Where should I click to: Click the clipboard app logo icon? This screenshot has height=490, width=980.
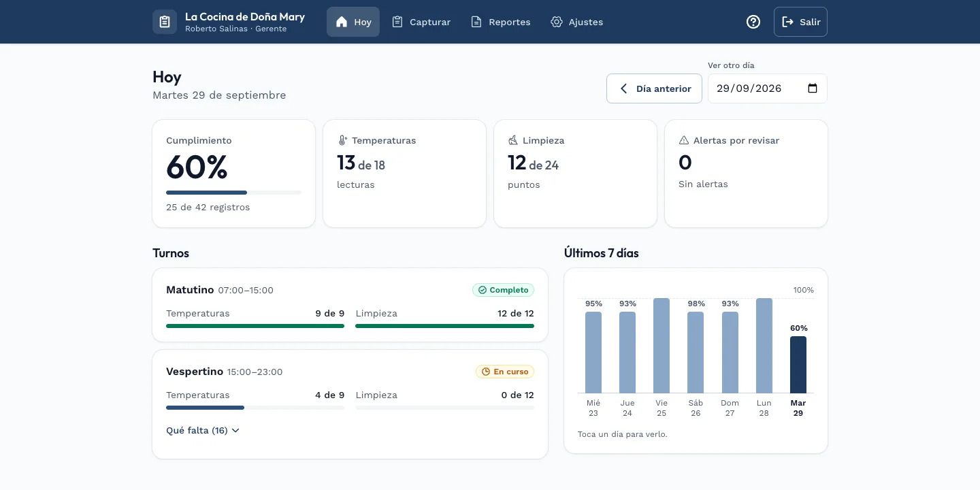tap(165, 22)
